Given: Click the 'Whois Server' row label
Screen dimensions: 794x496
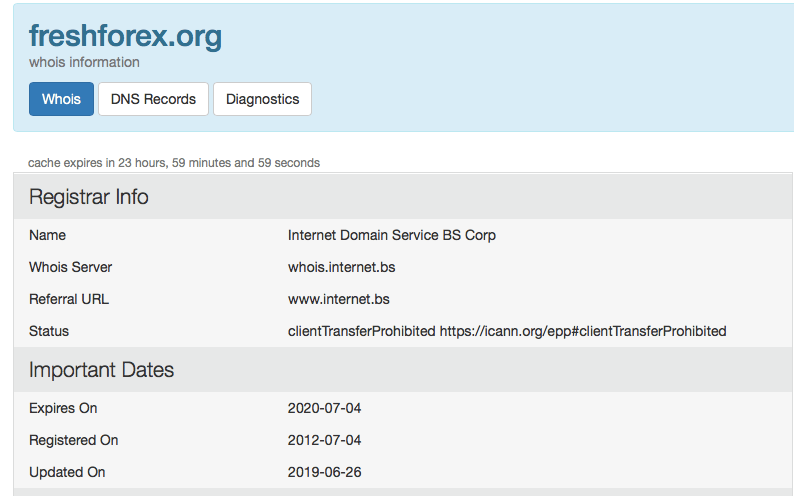Looking at the screenshot, I should click(x=70, y=267).
